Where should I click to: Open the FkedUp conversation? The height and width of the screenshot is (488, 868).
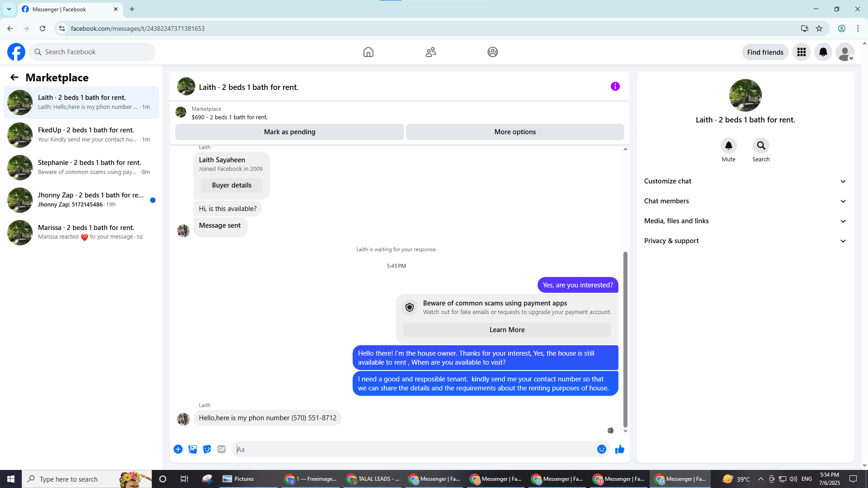81,135
